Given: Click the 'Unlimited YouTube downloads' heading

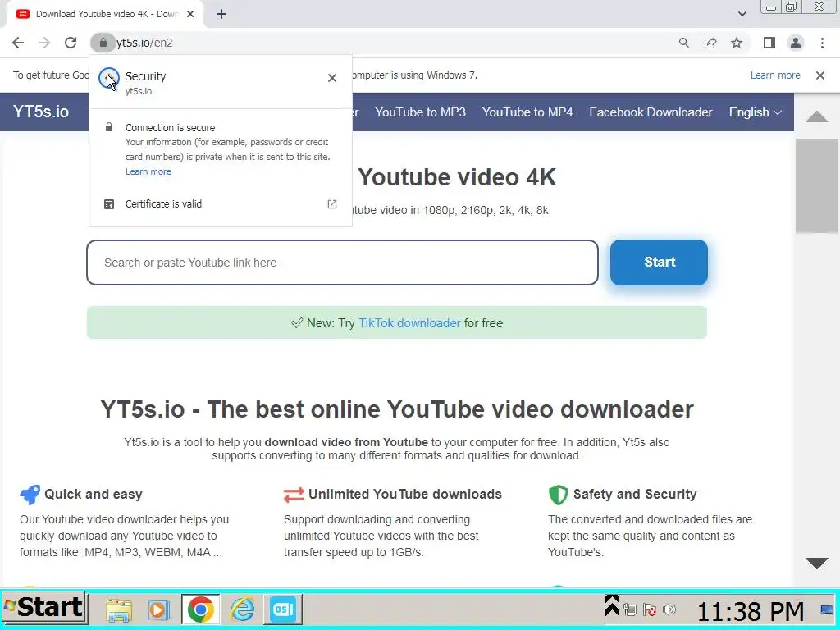Looking at the screenshot, I should [x=405, y=494].
